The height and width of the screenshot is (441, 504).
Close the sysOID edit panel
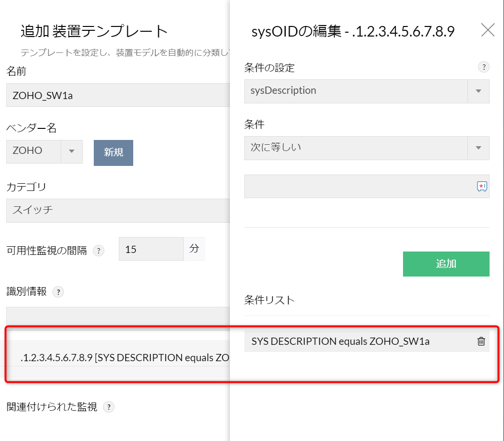488,30
